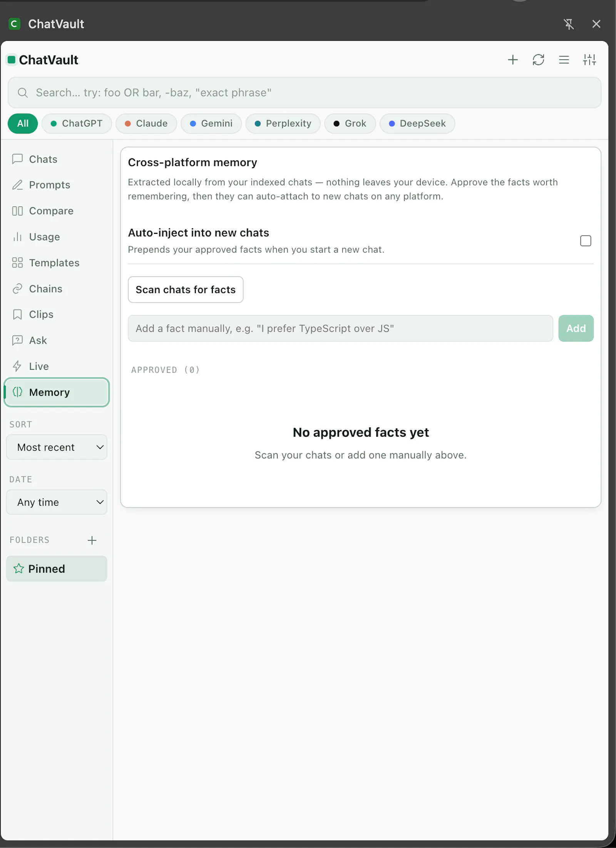Open settings via the sliders icon
This screenshot has height=848, width=616.
coord(589,60)
